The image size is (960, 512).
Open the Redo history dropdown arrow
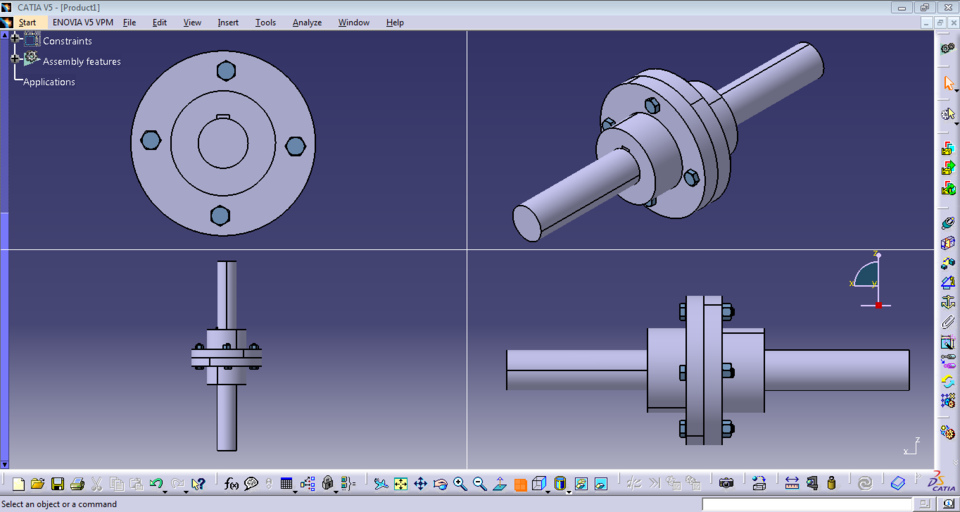click(x=185, y=491)
